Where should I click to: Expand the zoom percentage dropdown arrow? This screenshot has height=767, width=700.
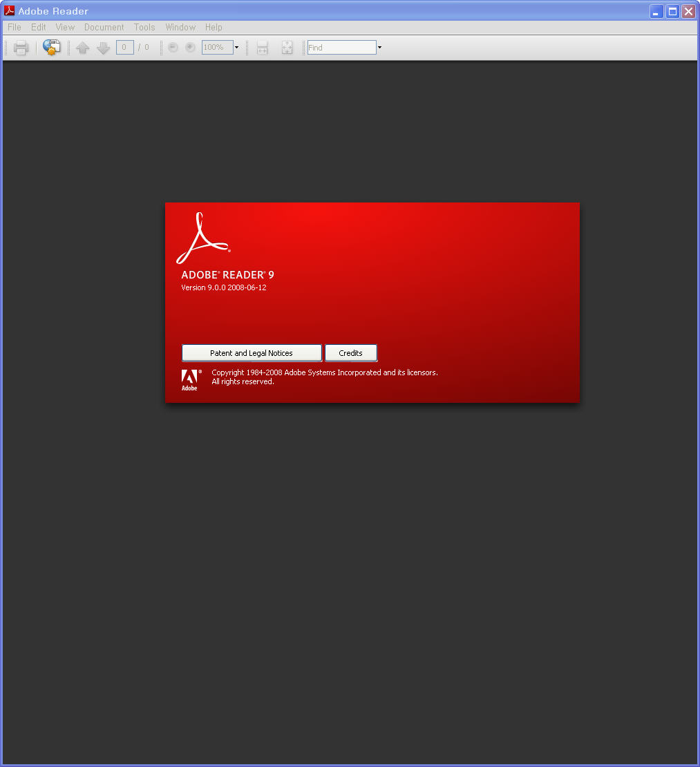click(237, 48)
